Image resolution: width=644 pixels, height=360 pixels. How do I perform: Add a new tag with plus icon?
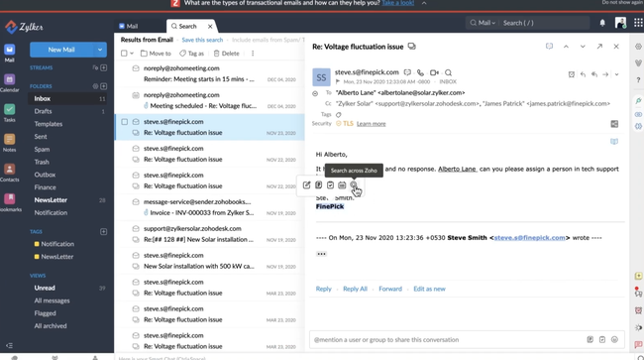[103, 232]
